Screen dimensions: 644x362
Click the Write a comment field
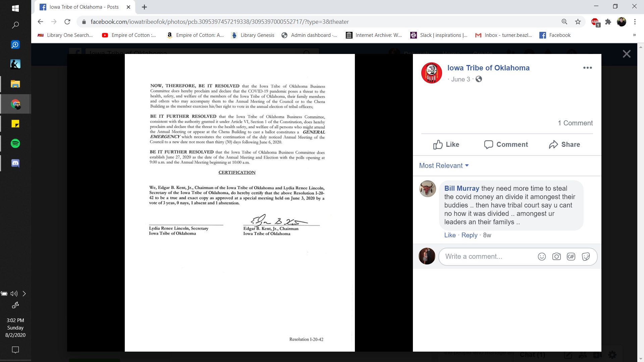click(x=486, y=257)
